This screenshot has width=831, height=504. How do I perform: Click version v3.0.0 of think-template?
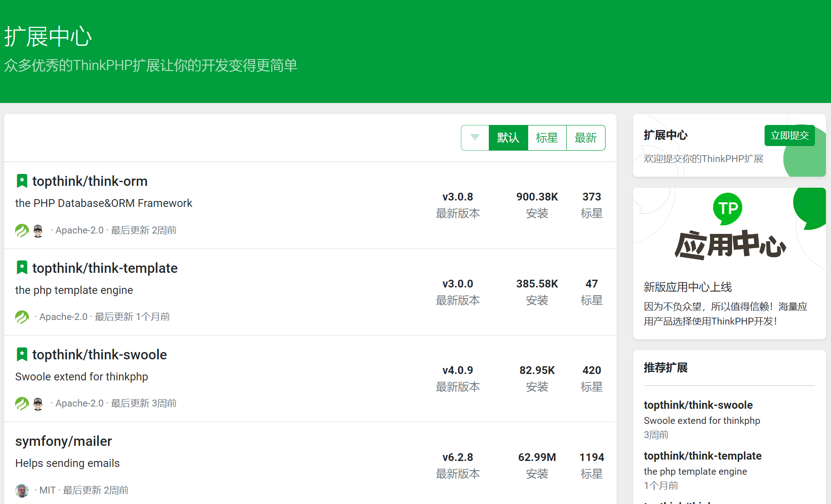click(x=458, y=284)
